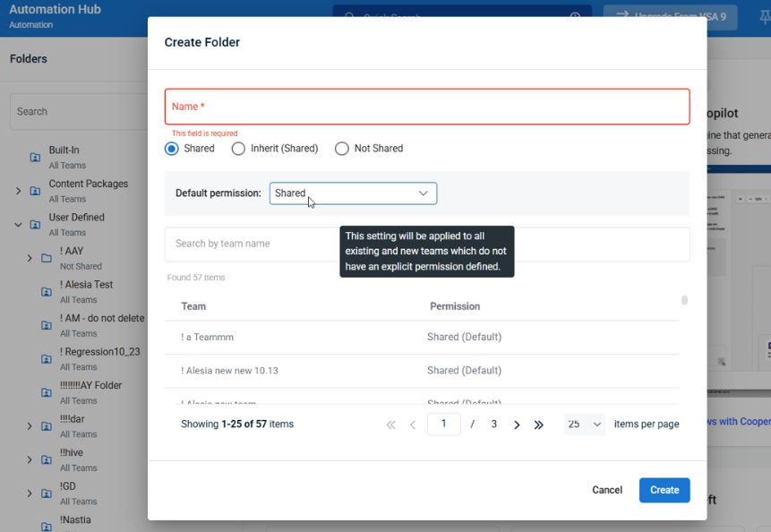Click the Content Packages folder icon

35,191
